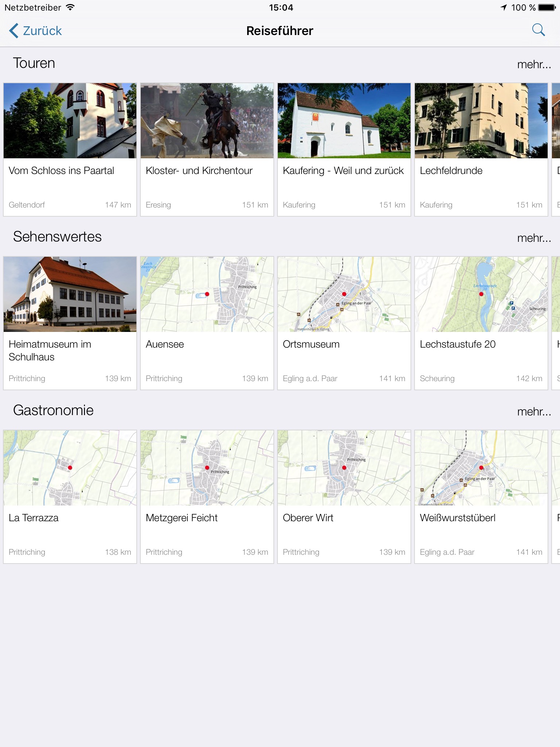
Task: Choose the Weißwurststüberl card
Action: pyautogui.click(x=481, y=497)
